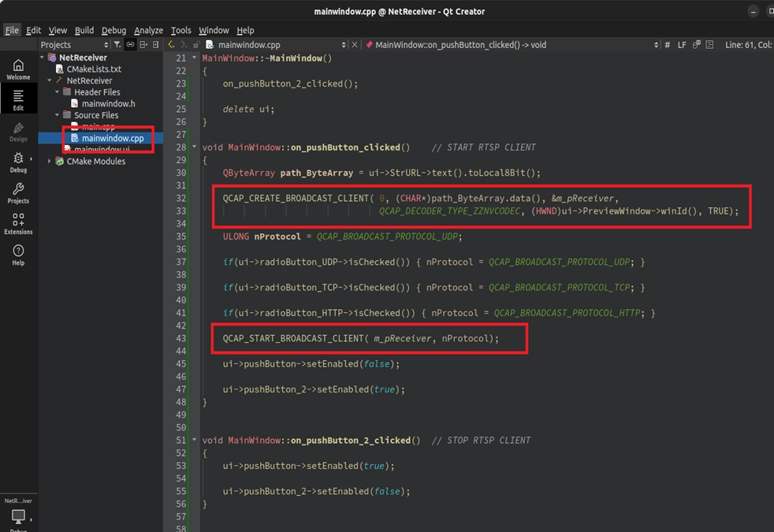774x532 pixels.
Task: Click the preprocessor directives # icon
Action: (668, 44)
